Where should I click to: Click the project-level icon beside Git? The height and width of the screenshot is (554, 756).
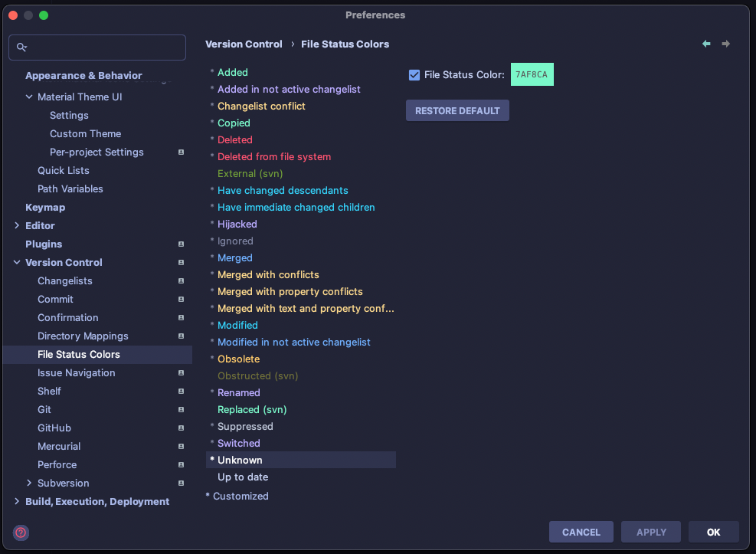pyautogui.click(x=181, y=409)
